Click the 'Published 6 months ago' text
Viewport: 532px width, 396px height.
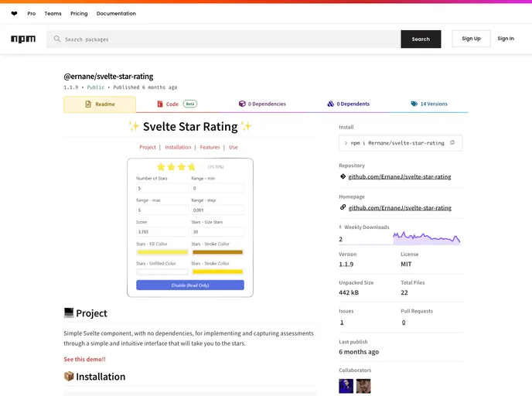click(145, 87)
